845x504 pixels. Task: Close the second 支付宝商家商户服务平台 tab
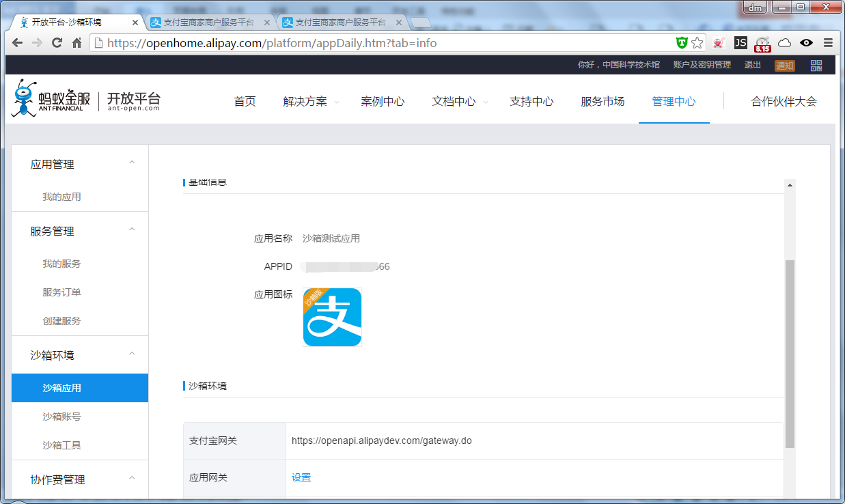400,23
